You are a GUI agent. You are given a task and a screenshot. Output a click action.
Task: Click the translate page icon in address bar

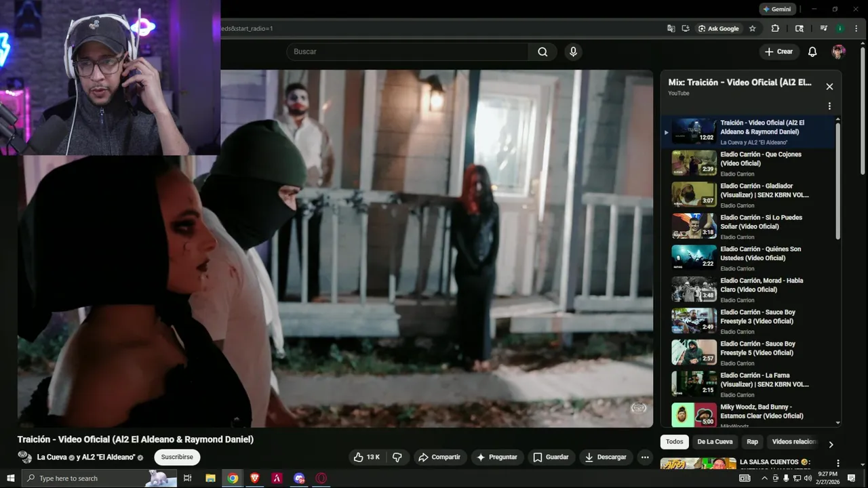coord(671,28)
